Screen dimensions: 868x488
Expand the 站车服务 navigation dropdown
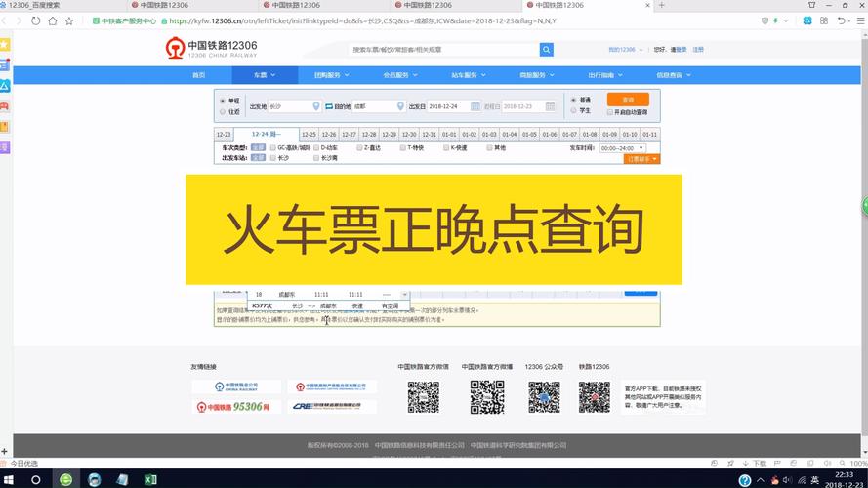tap(469, 75)
